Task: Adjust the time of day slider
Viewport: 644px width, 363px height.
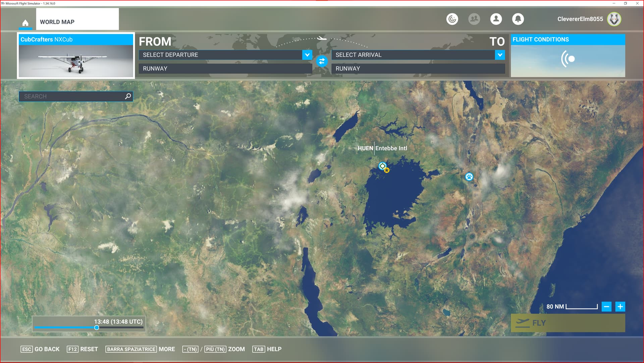Action: tap(97, 328)
